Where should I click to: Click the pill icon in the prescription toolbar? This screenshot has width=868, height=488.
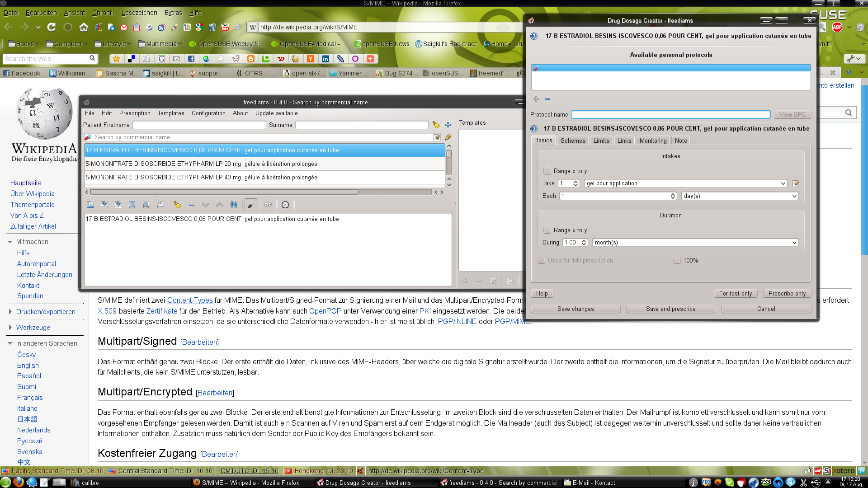pos(251,205)
